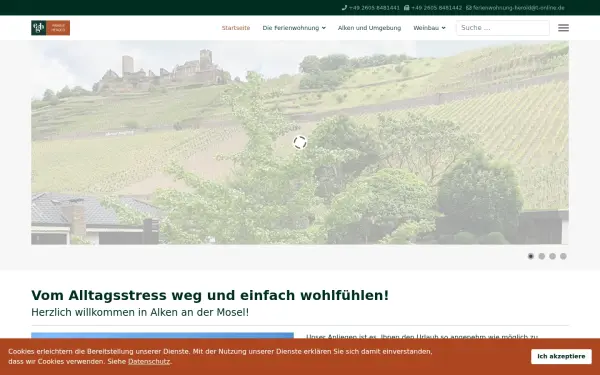This screenshot has width=600, height=375.
Task: Expand the Weinbau dropdown menu
Action: 429,28
